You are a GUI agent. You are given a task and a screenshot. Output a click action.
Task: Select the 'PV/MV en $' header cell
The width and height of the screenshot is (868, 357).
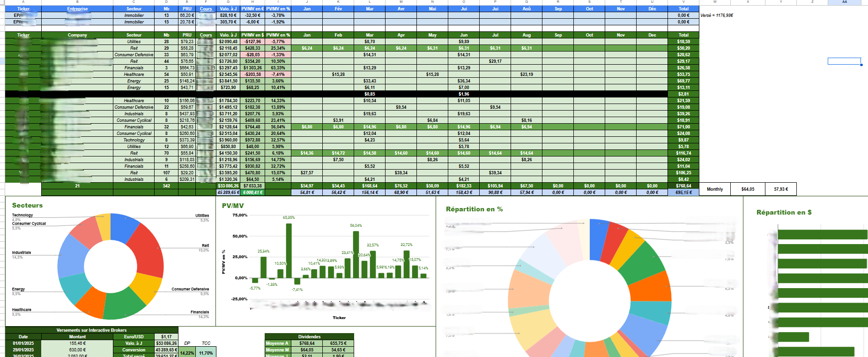252,35
